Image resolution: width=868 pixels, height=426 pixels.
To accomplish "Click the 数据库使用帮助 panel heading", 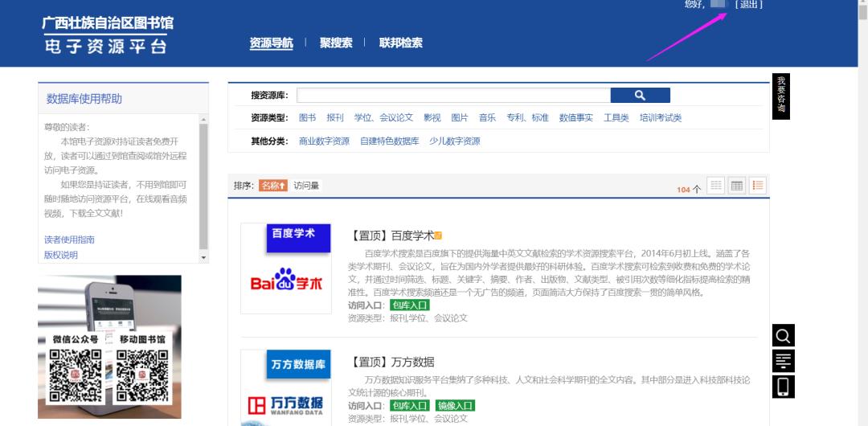I will 84,99.
